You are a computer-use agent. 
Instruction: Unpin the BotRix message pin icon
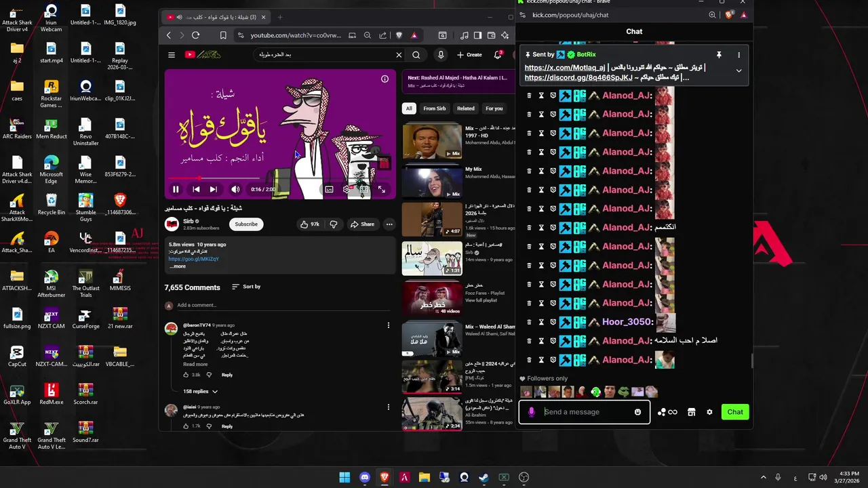719,55
